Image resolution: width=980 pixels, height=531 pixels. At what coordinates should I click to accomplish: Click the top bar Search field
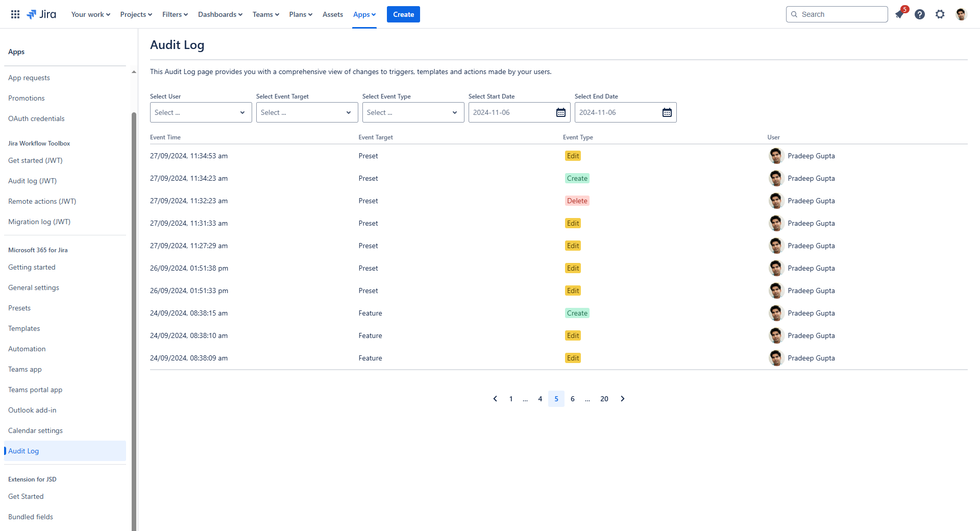(837, 14)
